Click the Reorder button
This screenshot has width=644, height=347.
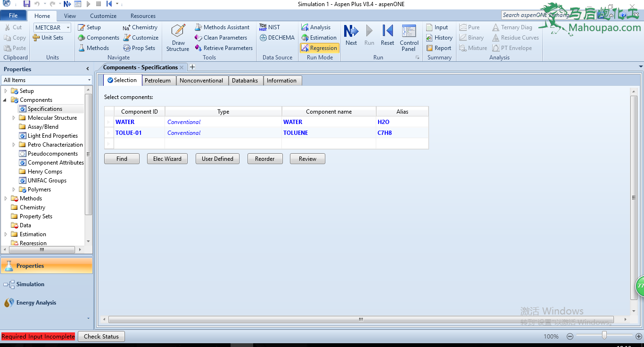tap(265, 159)
